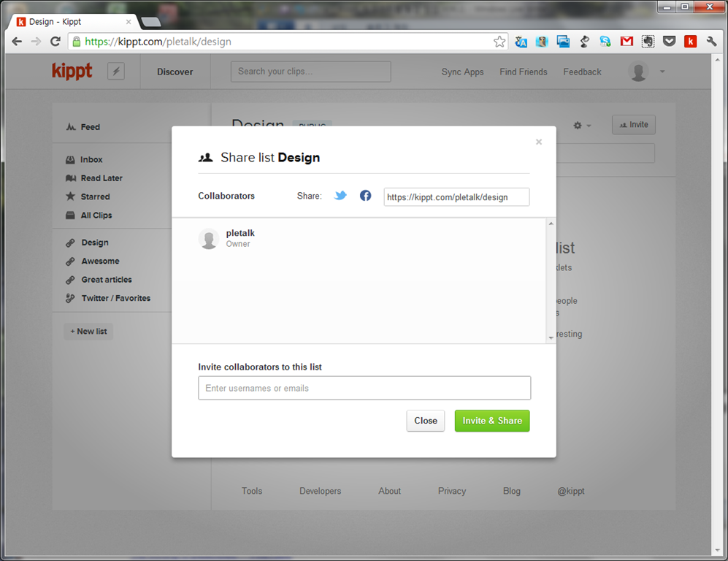Share the list on Twitter
Image resolution: width=728 pixels, height=561 pixels.
coord(340,196)
